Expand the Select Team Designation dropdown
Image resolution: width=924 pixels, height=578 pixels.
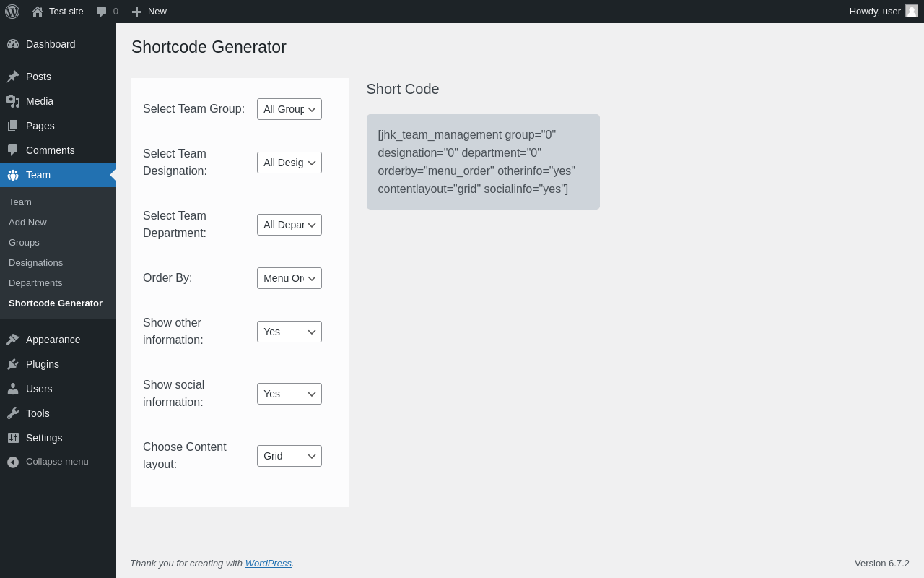(x=289, y=163)
